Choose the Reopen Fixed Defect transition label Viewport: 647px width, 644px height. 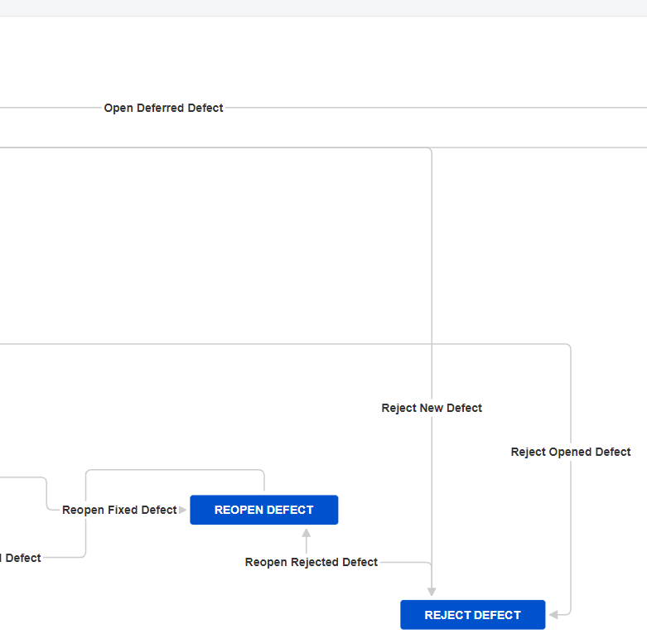[x=119, y=510]
